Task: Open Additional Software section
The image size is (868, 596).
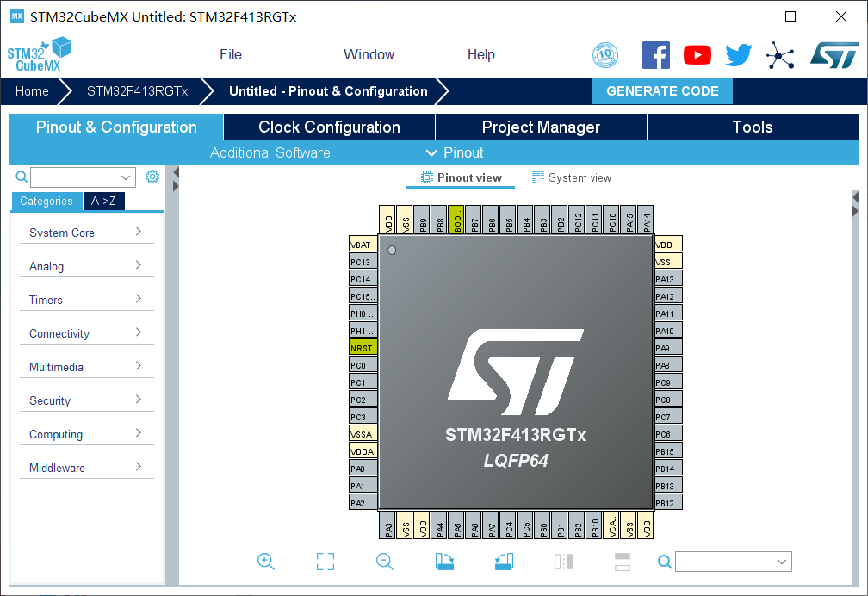Action: pos(270,153)
